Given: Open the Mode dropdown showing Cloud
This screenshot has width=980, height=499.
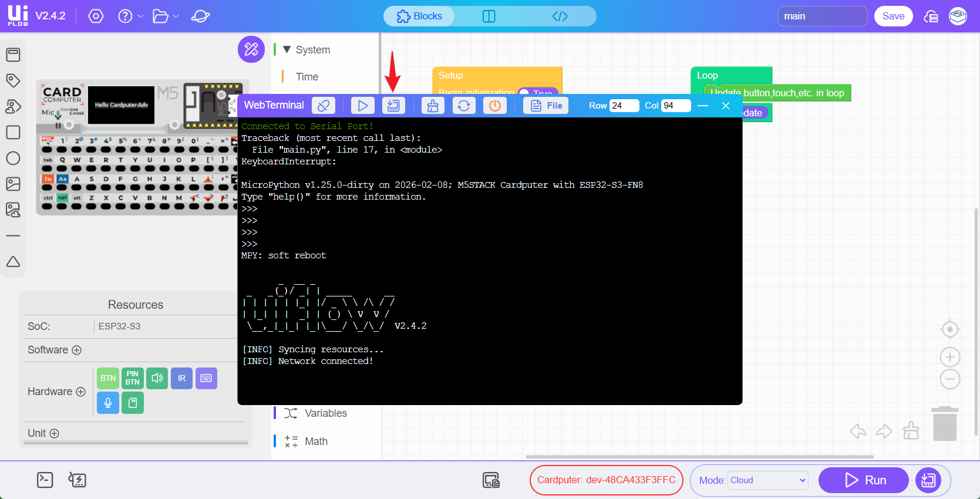Looking at the screenshot, I should (x=767, y=480).
